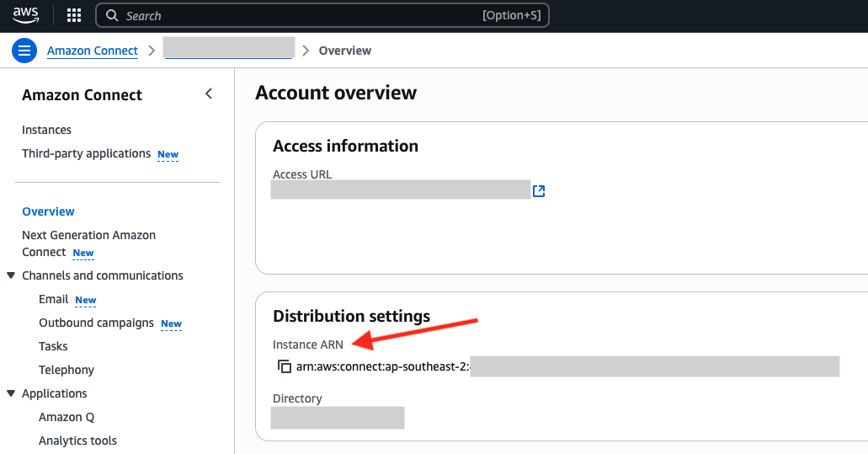
Task: Copy the Instance ARN with the copy icon
Action: click(285, 366)
